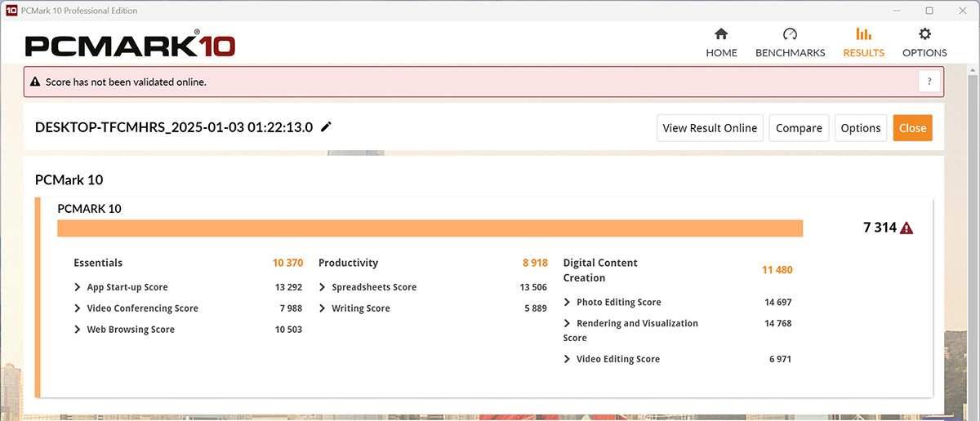Click the Video Conferencing value 7 988

tap(291, 308)
